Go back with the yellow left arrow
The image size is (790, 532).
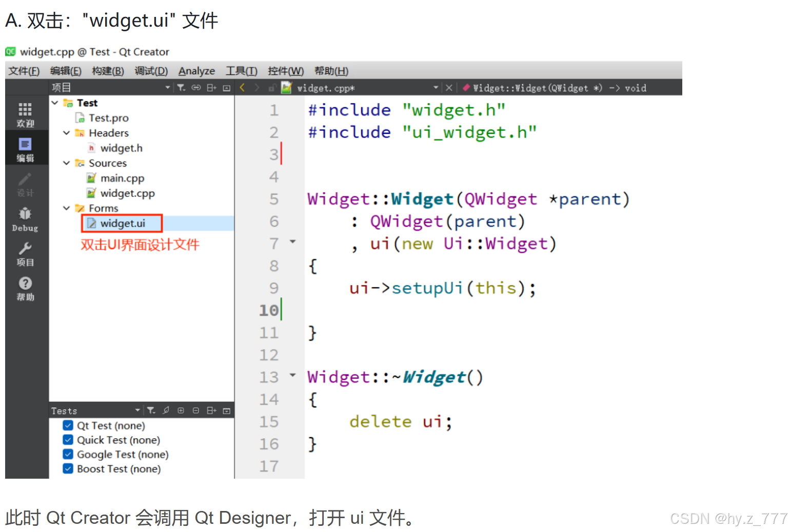(x=243, y=88)
